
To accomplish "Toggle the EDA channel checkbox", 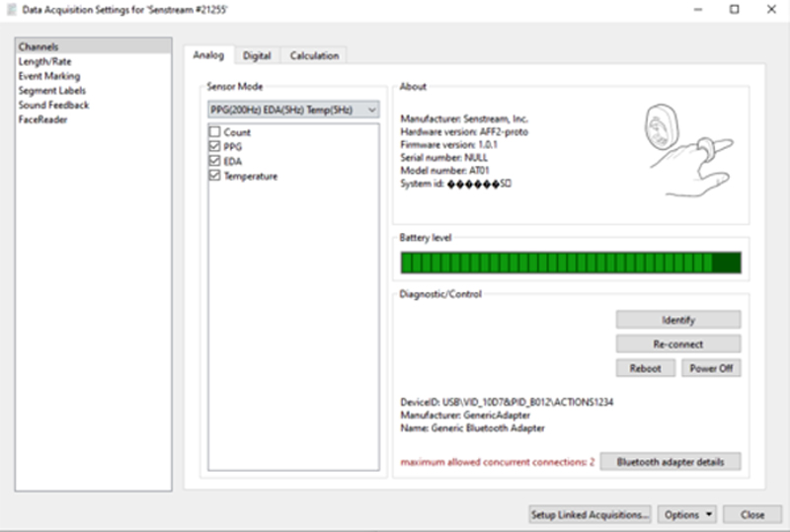I will coord(214,162).
